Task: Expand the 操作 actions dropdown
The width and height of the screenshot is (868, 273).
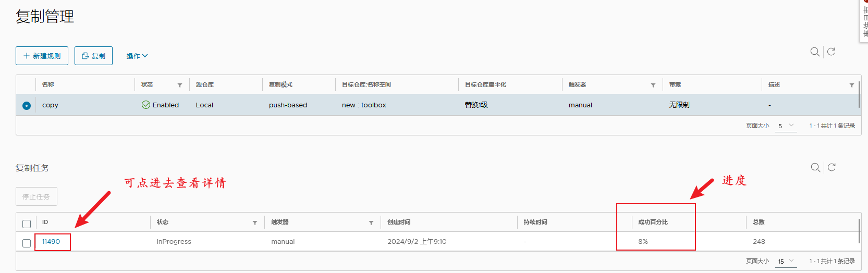Action: pyautogui.click(x=137, y=56)
